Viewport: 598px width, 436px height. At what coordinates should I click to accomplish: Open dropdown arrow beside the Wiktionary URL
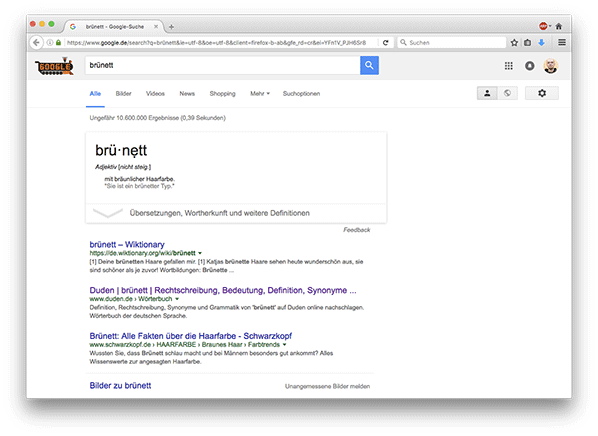click(x=200, y=253)
